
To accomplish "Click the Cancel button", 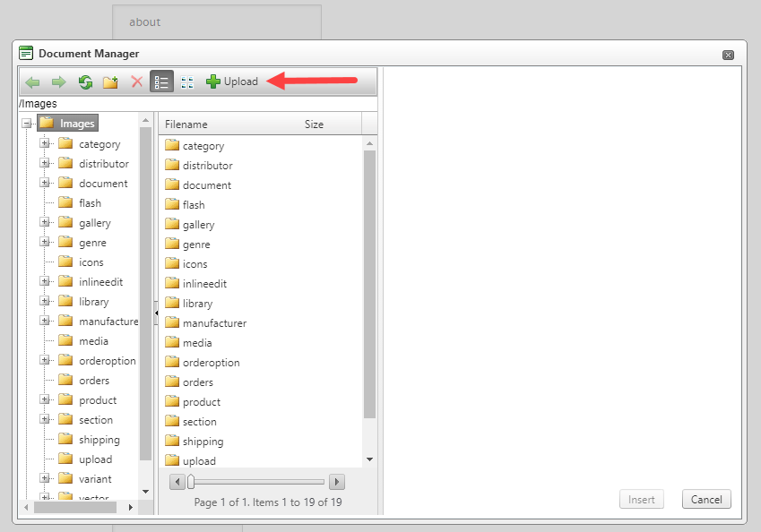I will click(x=706, y=499).
